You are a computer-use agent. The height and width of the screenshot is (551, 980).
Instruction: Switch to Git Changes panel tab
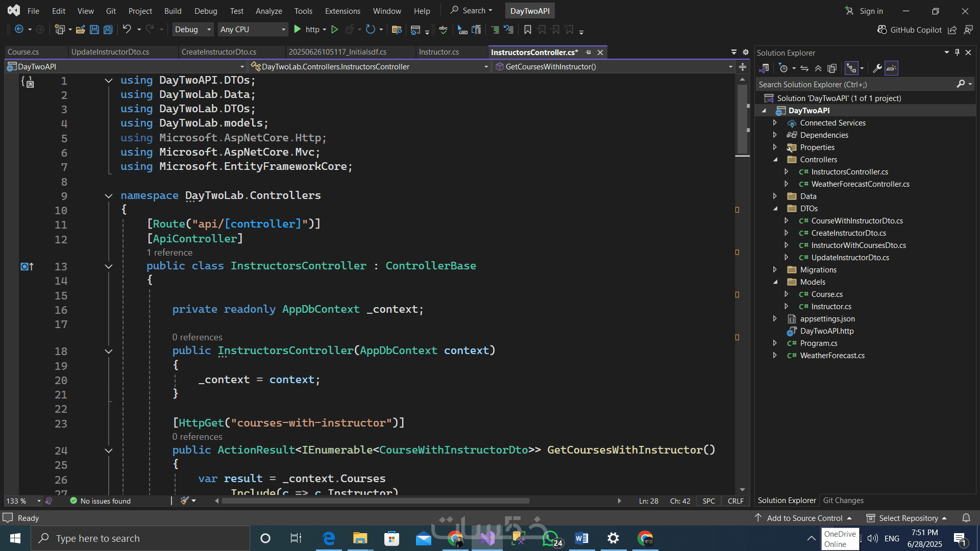[843, 500]
